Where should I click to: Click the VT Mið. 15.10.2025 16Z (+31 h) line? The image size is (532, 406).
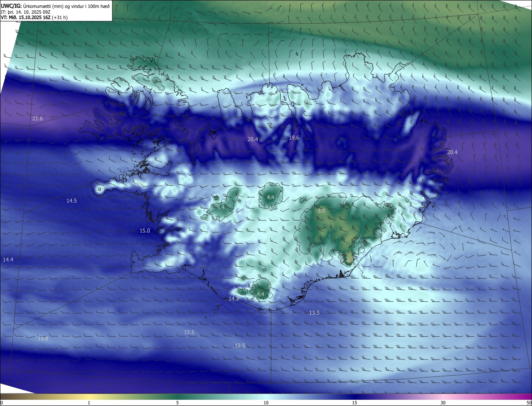click(35, 17)
